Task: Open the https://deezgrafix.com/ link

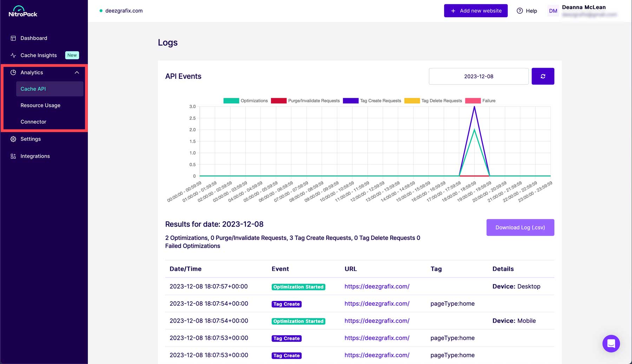Action: [377, 286]
